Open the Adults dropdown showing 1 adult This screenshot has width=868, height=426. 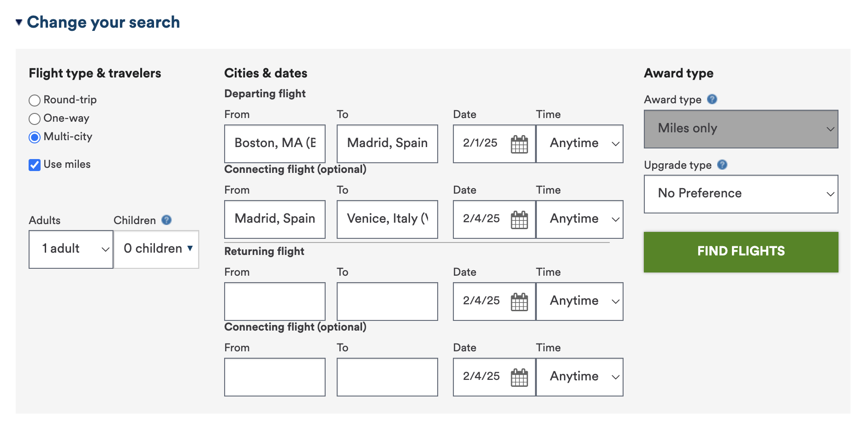pos(71,249)
